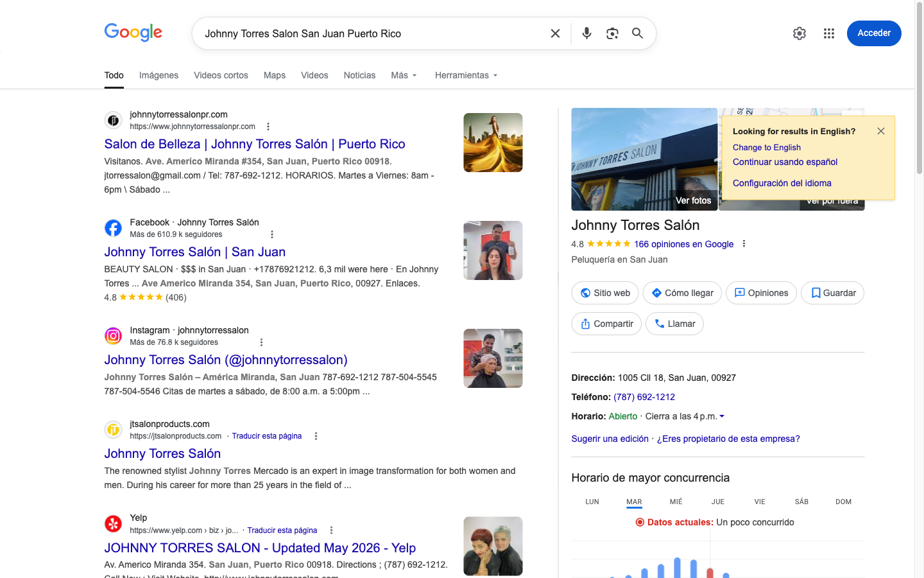The width and height of the screenshot is (924, 578).
Task: Select MIÉ in busy hours chart
Action: (x=676, y=502)
